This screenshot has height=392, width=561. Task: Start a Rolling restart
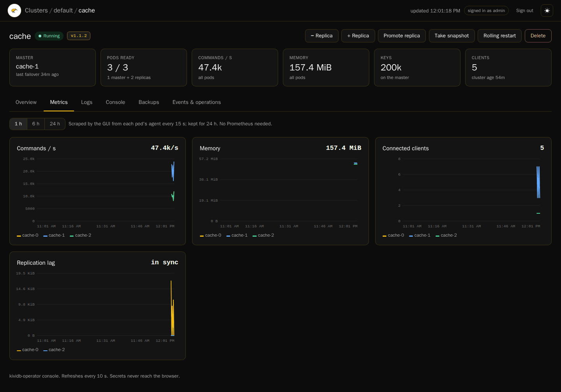[x=499, y=36]
